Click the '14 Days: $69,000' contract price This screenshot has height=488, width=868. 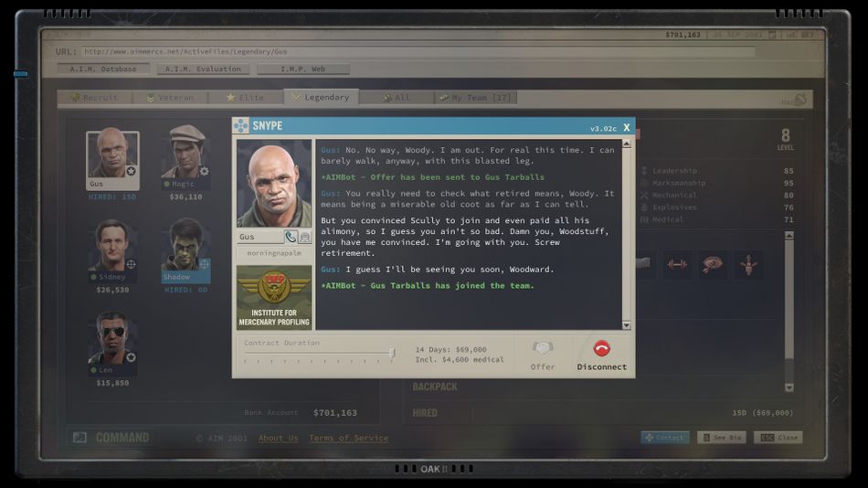click(450, 349)
